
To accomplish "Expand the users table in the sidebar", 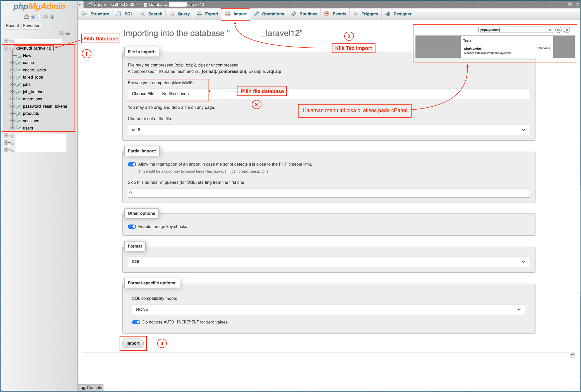I will [x=12, y=128].
